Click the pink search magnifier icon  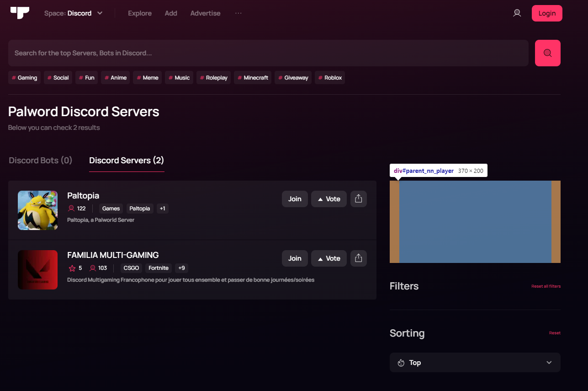click(x=547, y=53)
